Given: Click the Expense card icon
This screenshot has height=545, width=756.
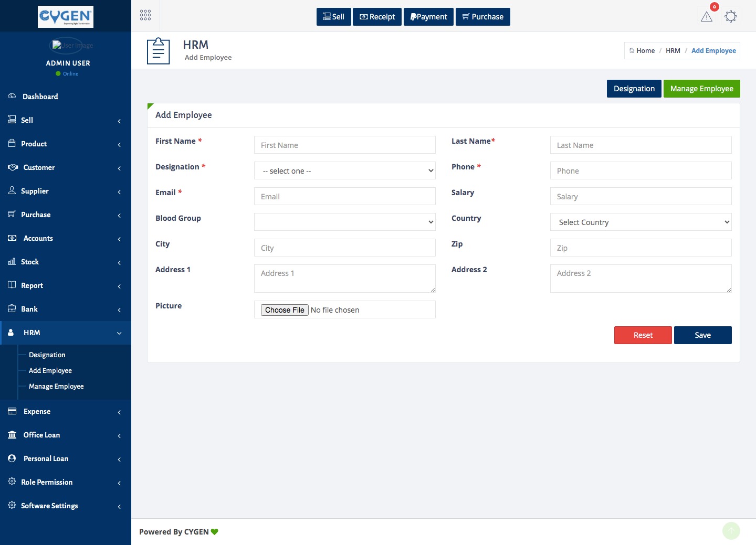Looking at the screenshot, I should (x=12, y=411).
